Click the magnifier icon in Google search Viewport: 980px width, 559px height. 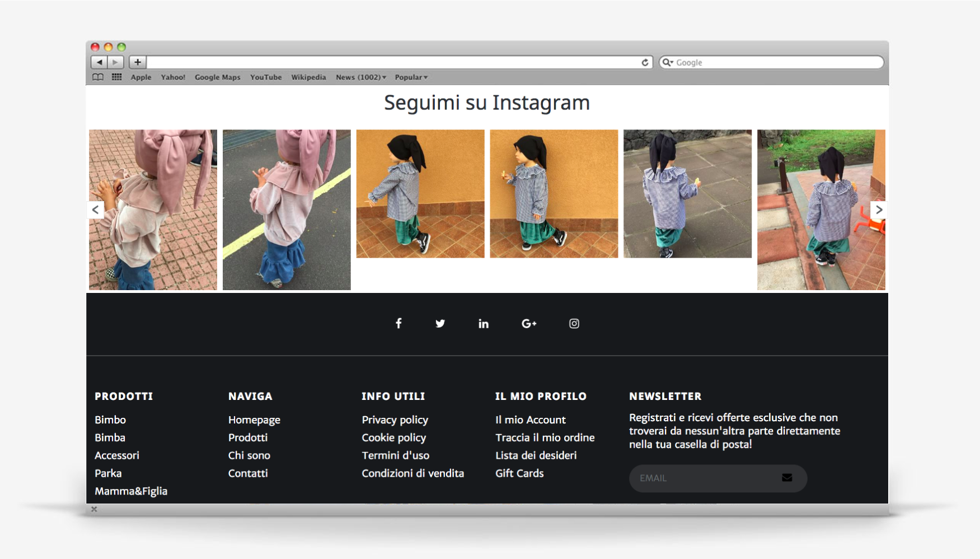667,62
